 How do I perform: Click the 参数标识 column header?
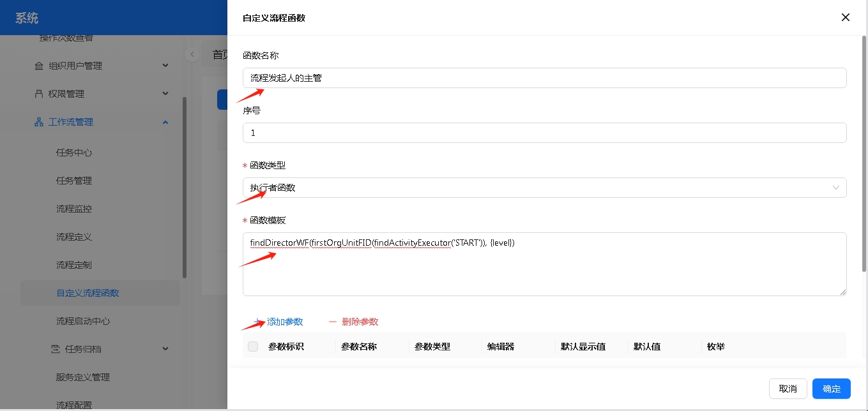(x=286, y=347)
